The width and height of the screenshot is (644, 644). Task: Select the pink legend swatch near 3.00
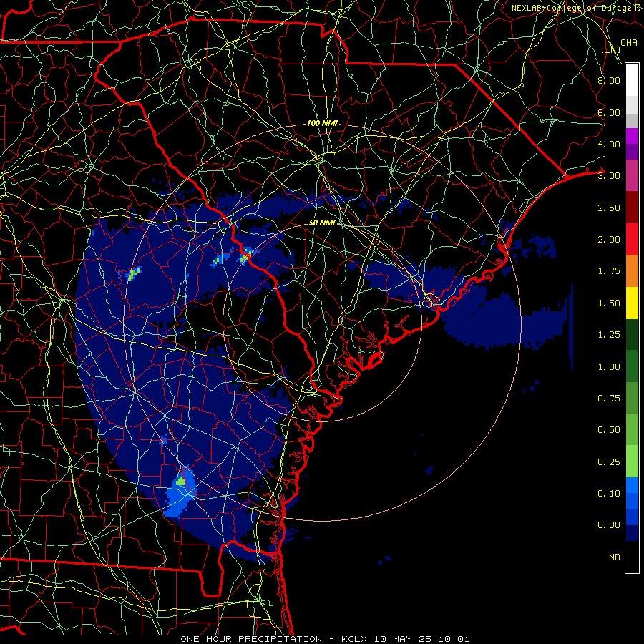[632, 176]
